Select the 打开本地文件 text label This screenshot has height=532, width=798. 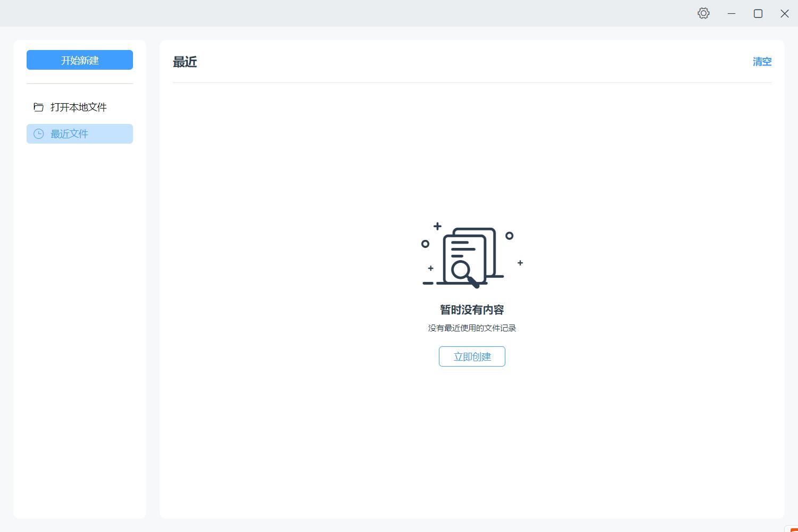coord(79,107)
